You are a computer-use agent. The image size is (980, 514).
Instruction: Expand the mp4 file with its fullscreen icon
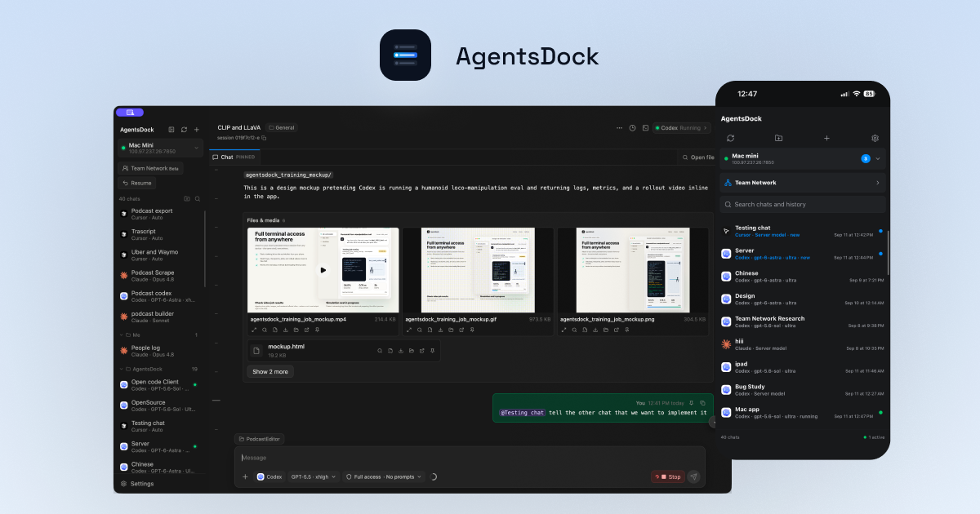click(254, 330)
